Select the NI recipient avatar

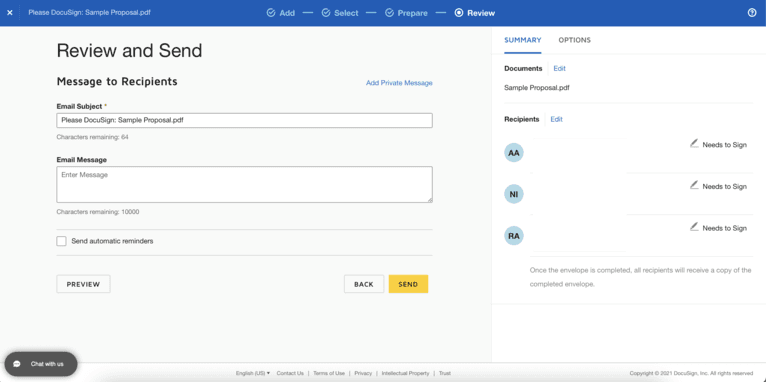click(514, 194)
